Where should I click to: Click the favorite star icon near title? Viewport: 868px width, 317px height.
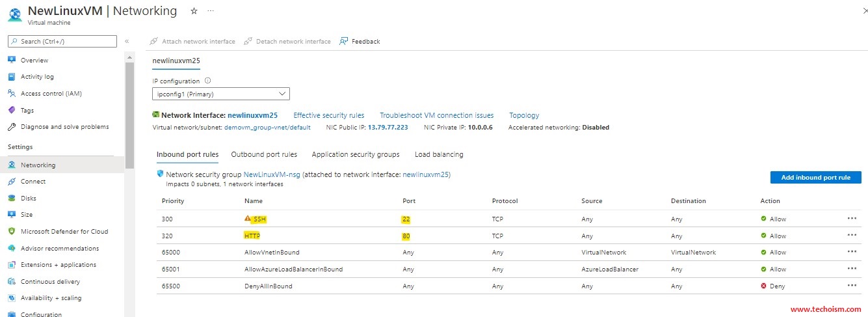coord(194,11)
